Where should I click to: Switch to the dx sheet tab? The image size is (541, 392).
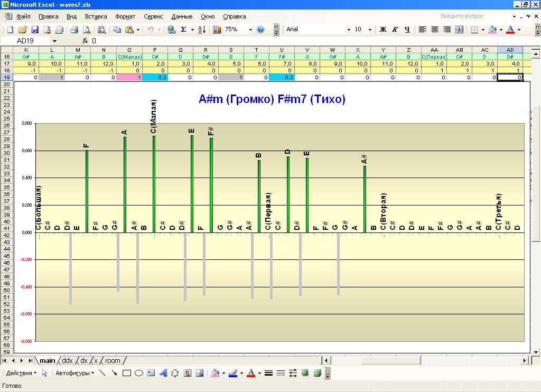84,361
